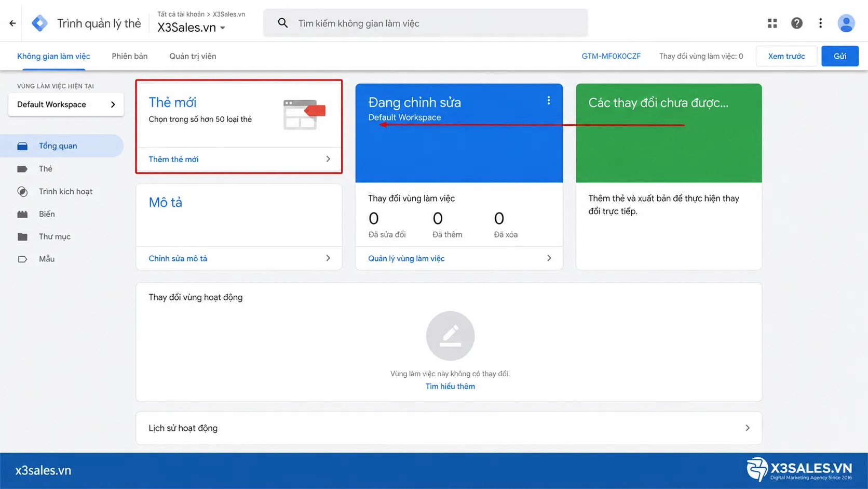Image resolution: width=868 pixels, height=489 pixels.
Task: Click the Chỉnh sửa mô tả link
Action: point(178,258)
